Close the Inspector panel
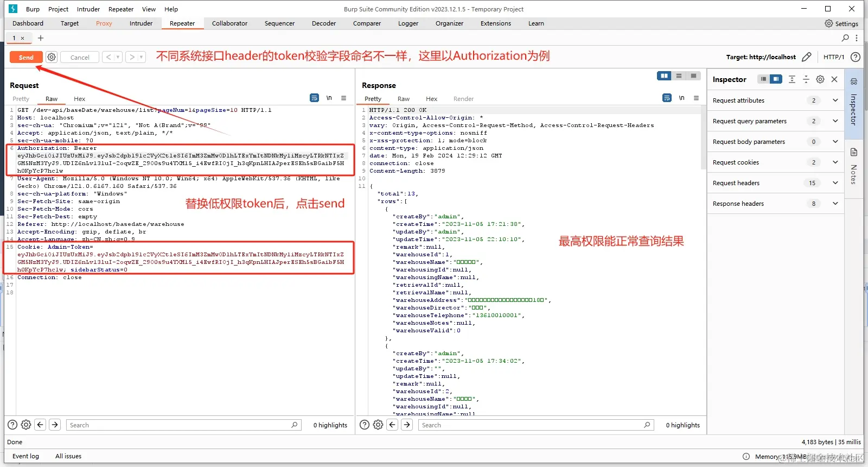Image resolution: width=868 pixels, height=467 pixels. [x=834, y=79]
